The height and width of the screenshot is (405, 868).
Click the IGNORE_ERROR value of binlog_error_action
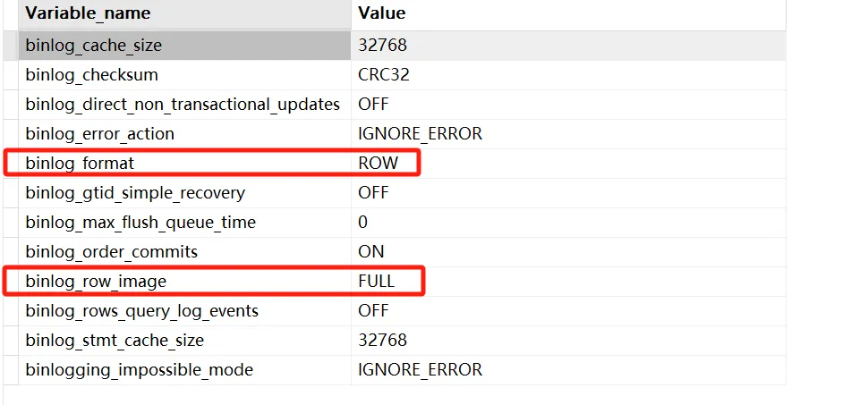coord(420,134)
